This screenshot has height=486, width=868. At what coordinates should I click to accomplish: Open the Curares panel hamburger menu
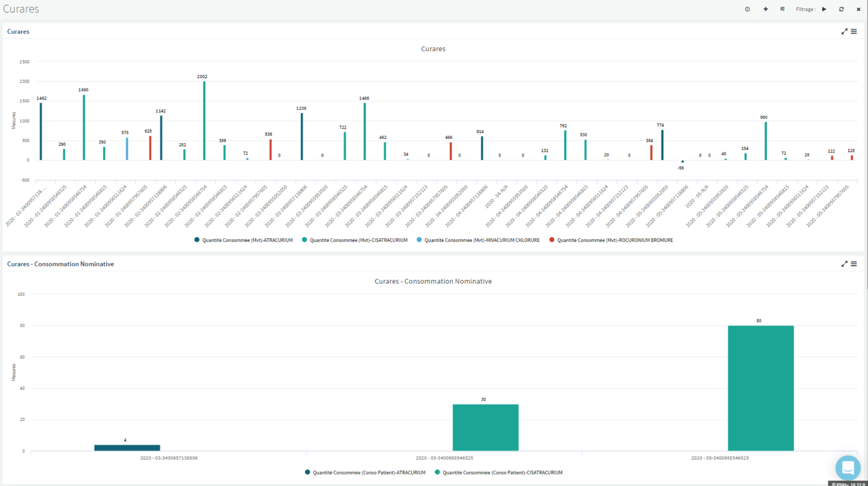[x=854, y=32]
